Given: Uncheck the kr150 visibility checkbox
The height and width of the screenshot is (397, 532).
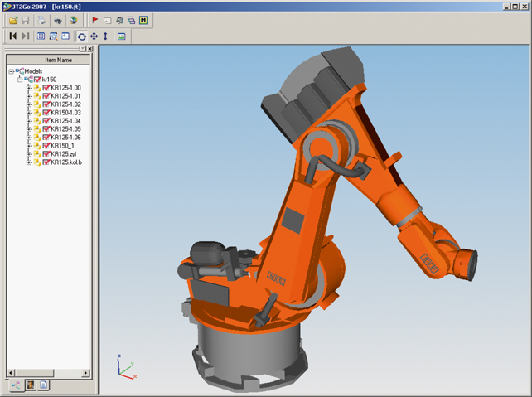Looking at the screenshot, I should pyautogui.click(x=37, y=80).
